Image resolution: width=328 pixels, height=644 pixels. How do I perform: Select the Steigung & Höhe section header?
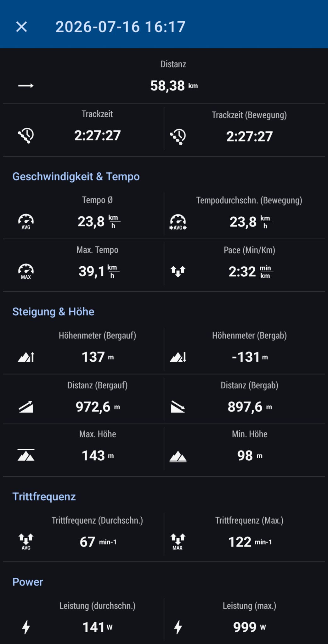point(53,312)
